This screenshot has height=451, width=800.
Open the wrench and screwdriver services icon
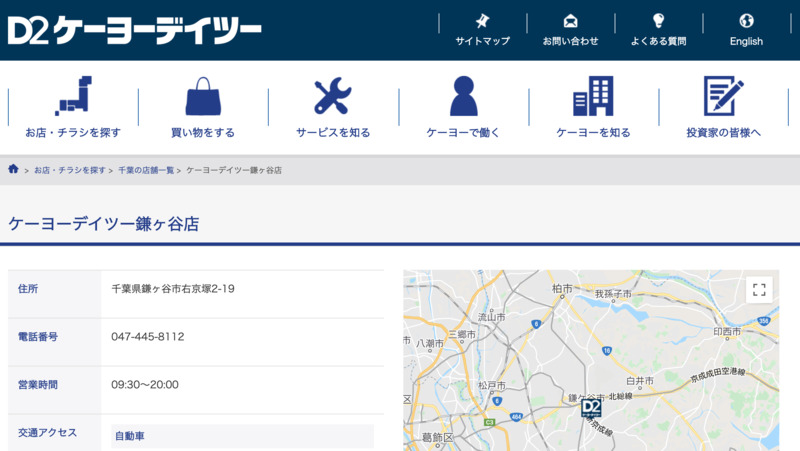[x=333, y=96]
